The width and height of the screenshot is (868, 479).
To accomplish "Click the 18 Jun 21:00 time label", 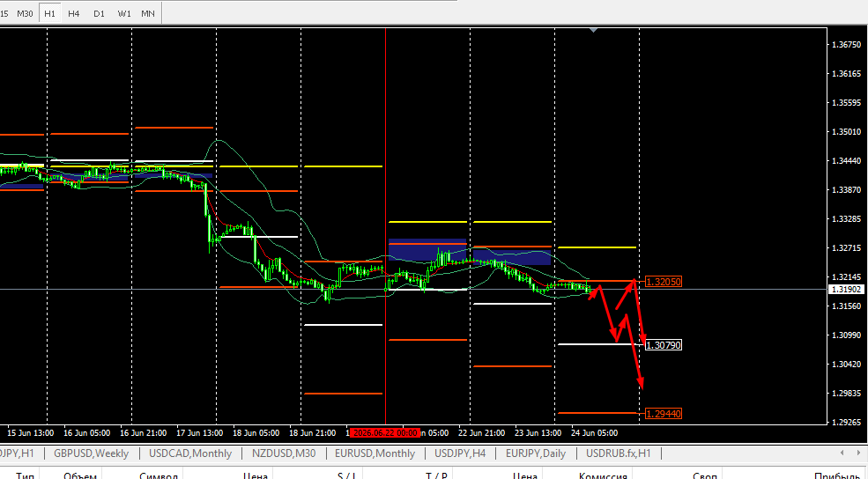I will coord(312,433).
